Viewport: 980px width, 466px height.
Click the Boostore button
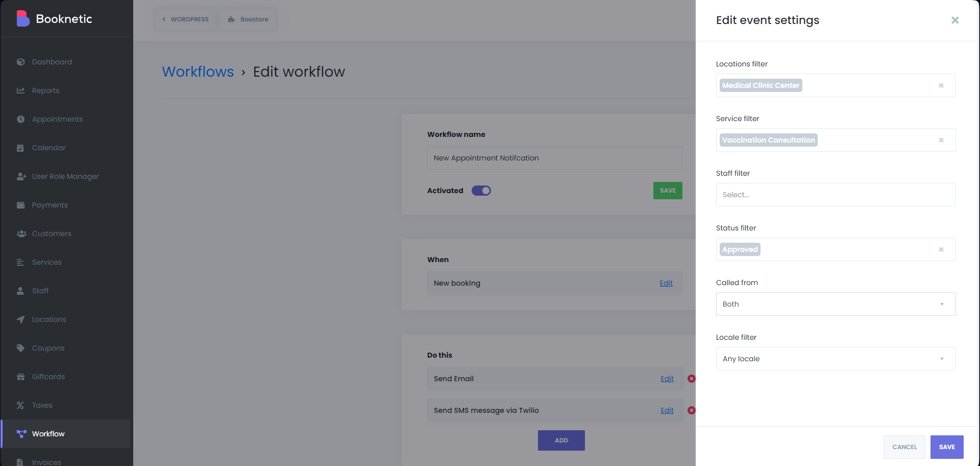tap(248, 19)
